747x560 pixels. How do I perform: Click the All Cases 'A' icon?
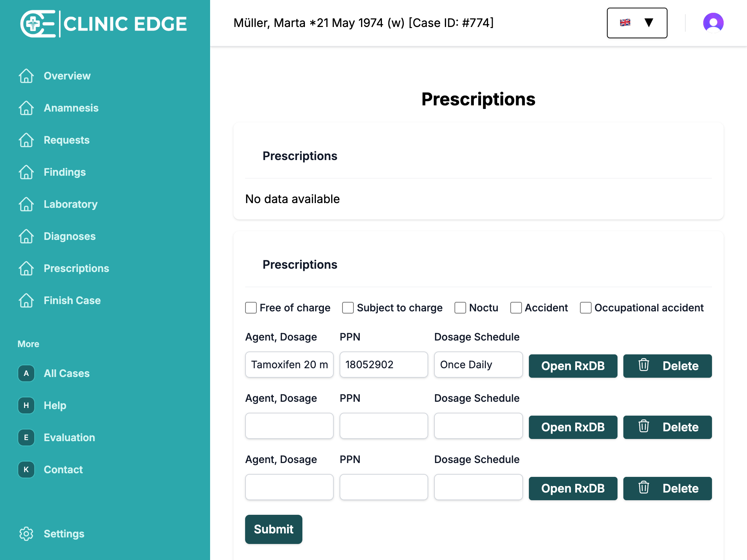pyautogui.click(x=26, y=373)
